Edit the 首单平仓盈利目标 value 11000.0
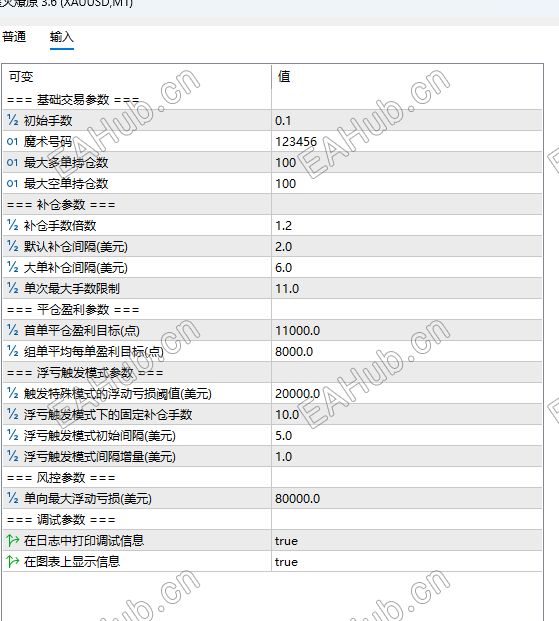This screenshot has width=559, height=621. coord(407,330)
